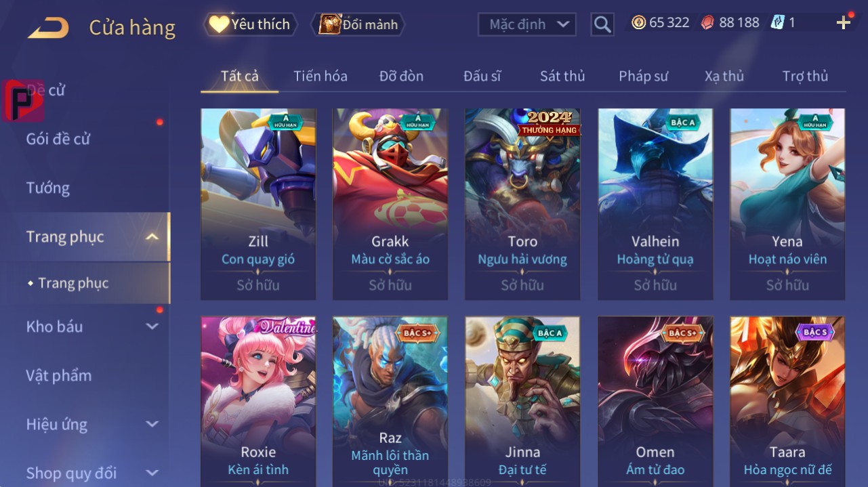Open Gói đề cử in sidebar

coord(58,139)
